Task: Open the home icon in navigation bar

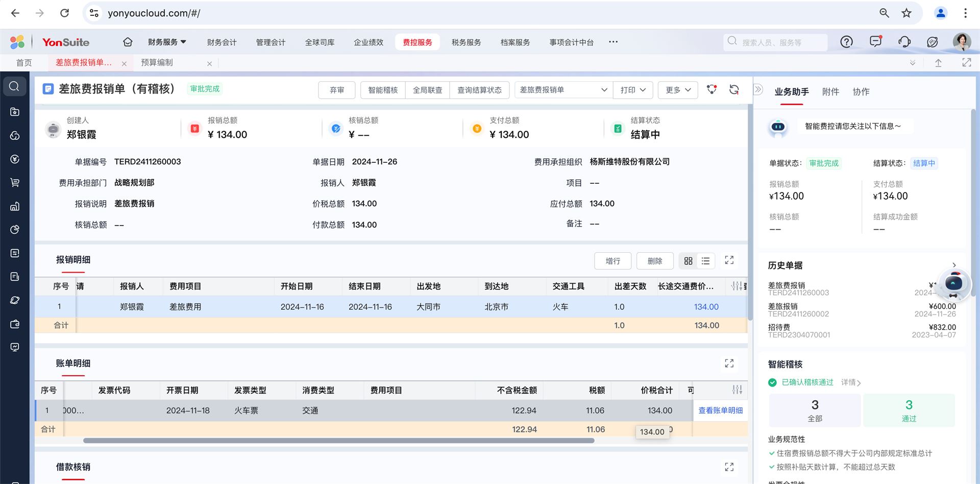Action: pos(128,42)
